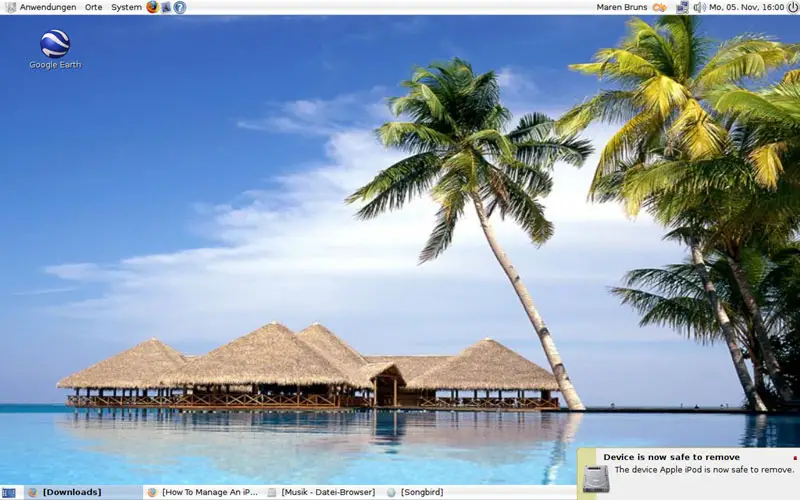Open the network connection icon

(x=682, y=7)
